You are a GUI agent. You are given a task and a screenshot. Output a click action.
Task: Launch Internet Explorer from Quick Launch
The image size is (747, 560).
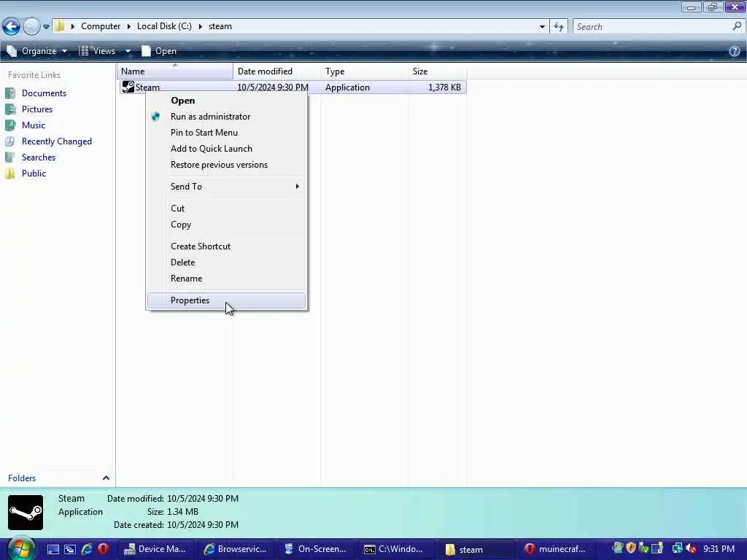point(87,550)
